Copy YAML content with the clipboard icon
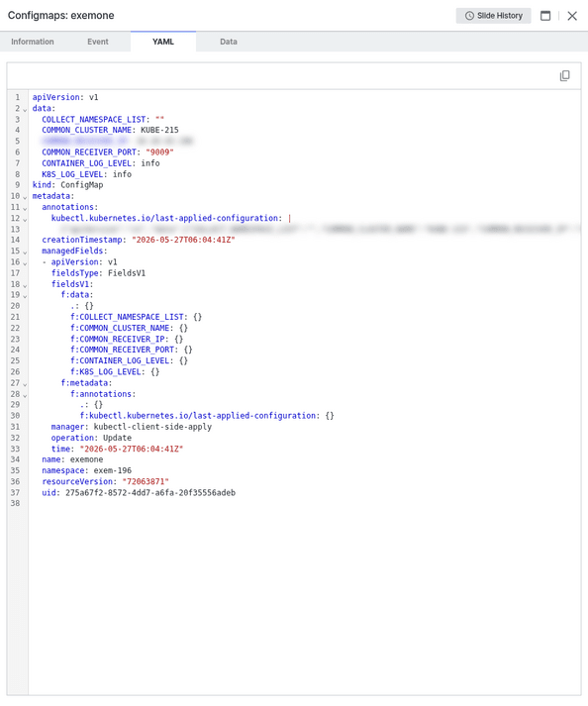This screenshot has height=706, width=588. tap(564, 75)
